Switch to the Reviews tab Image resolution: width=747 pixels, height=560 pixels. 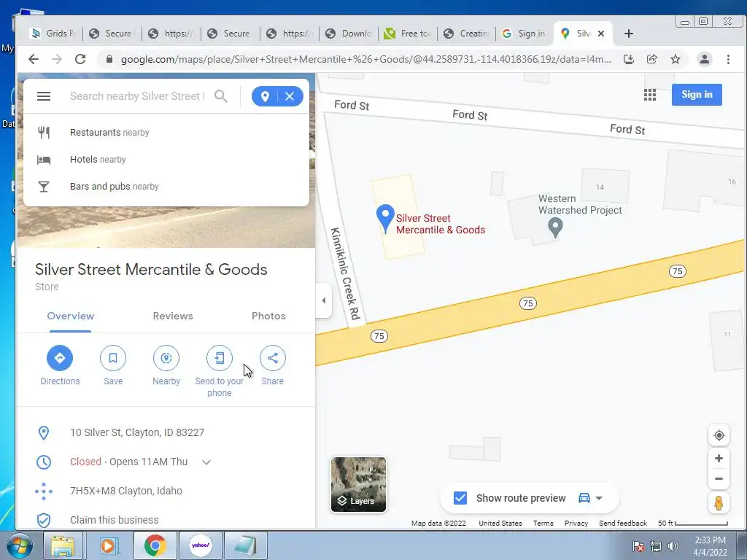(173, 316)
